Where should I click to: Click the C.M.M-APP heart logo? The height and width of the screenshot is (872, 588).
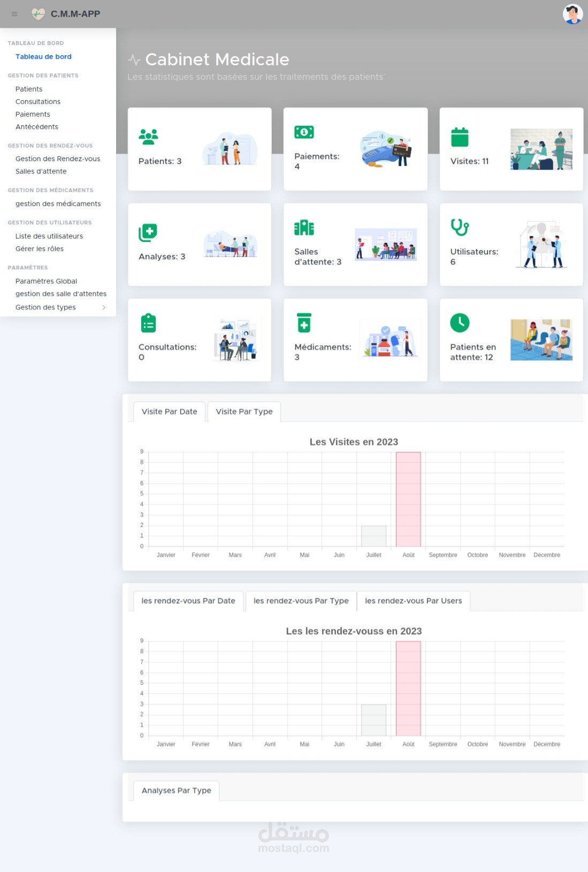click(x=38, y=14)
